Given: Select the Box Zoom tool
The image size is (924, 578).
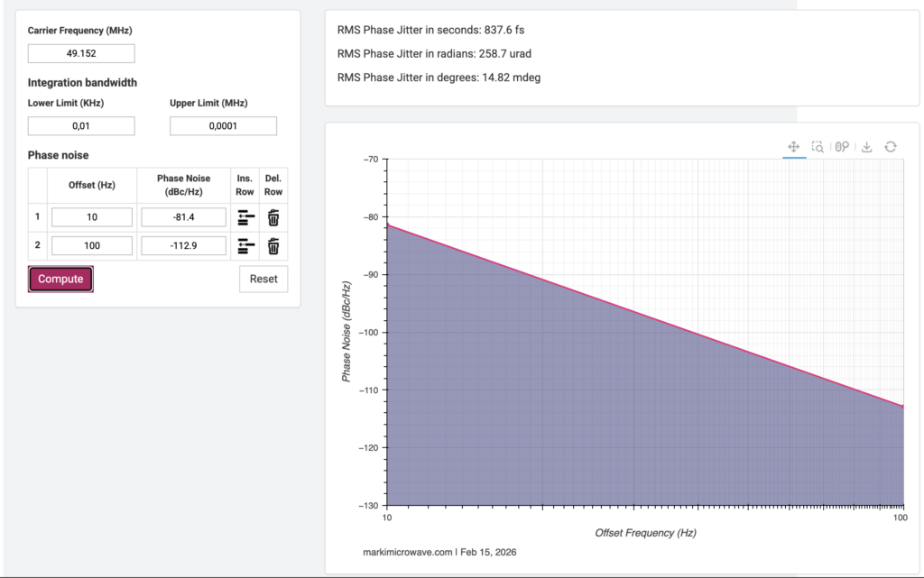Looking at the screenshot, I should click(x=818, y=147).
